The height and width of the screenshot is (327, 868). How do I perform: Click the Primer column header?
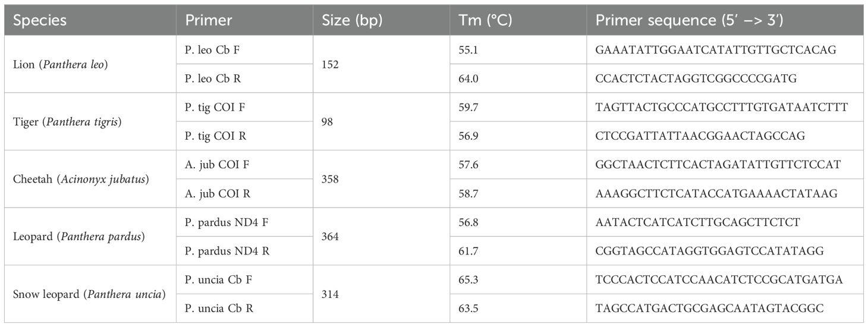point(209,20)
